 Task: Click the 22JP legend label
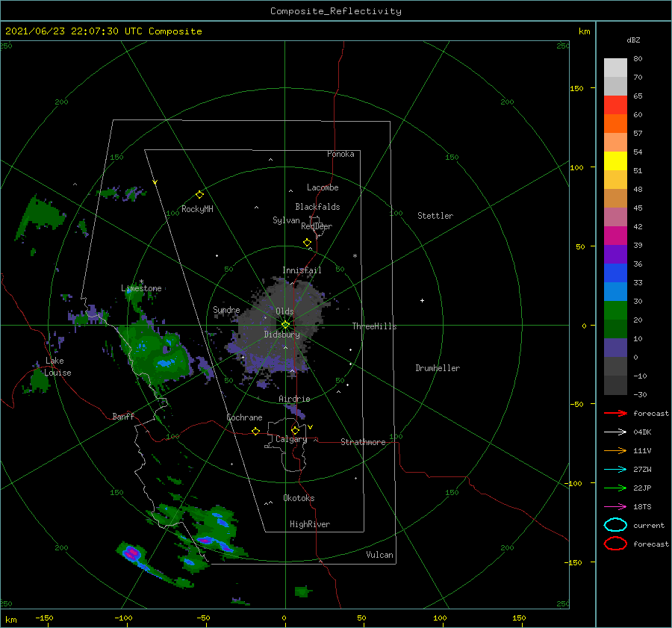pos(642,488)
